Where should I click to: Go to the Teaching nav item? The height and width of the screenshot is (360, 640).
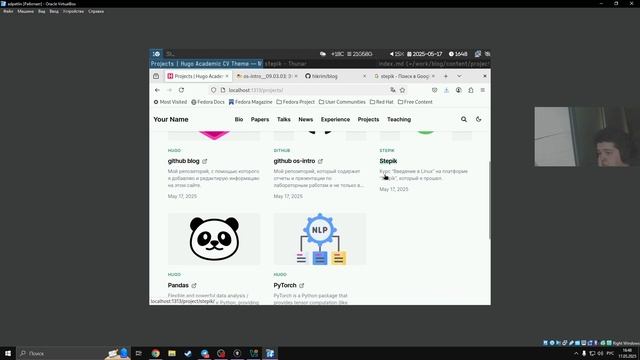[x=399, y=119]
